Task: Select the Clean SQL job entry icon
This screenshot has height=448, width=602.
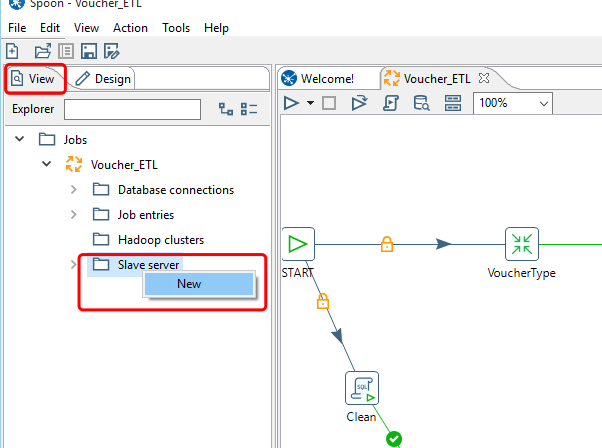Action: (x=362, y=388)
